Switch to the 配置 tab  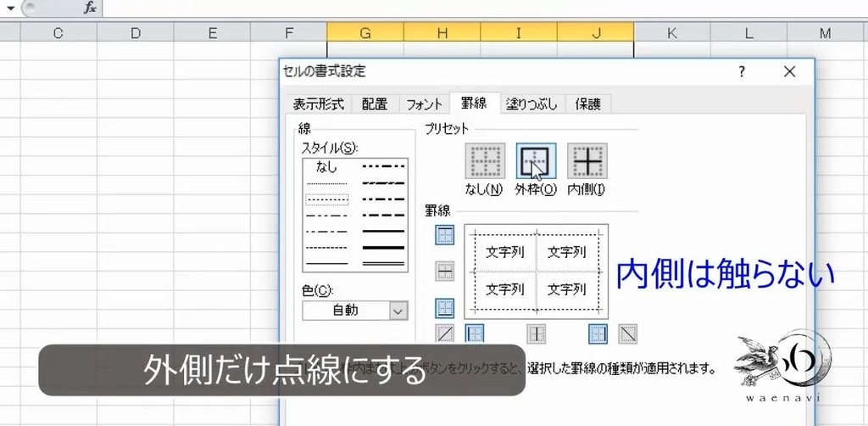coord(375,104)
